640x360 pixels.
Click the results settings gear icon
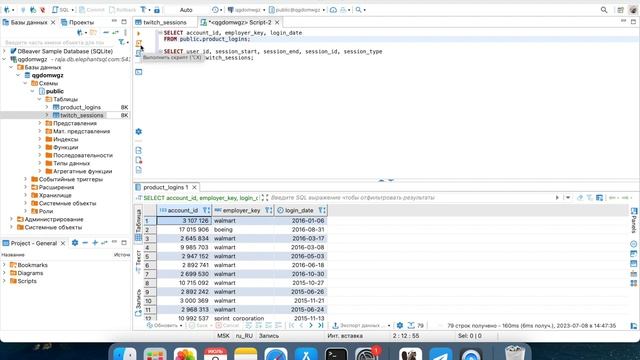[x=400, y=326]
